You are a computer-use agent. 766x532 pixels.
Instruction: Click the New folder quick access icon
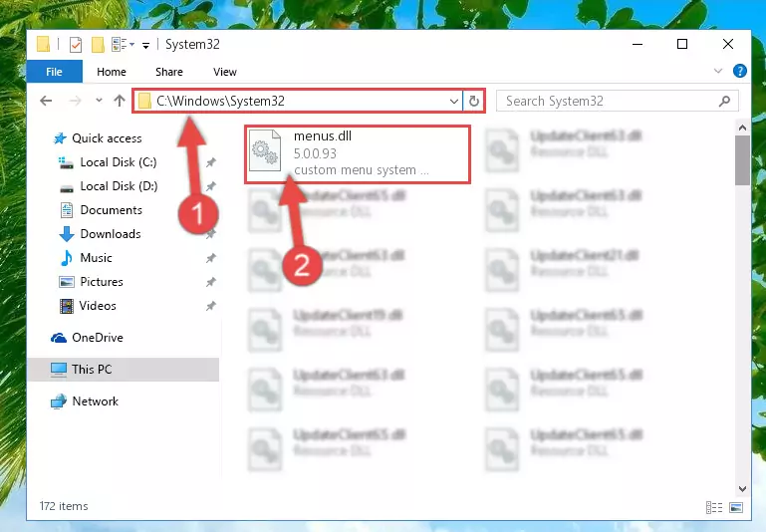(99, 45)
